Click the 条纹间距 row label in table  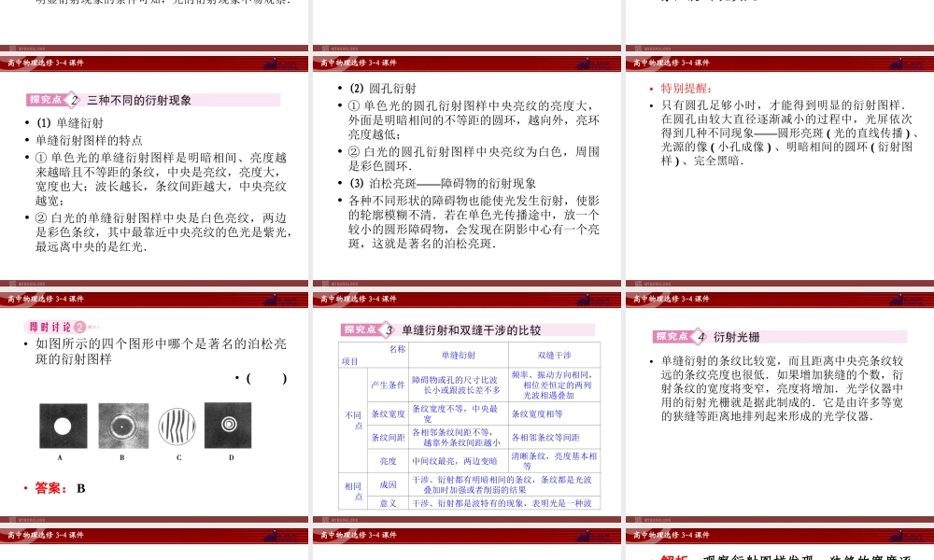[388, 437]
